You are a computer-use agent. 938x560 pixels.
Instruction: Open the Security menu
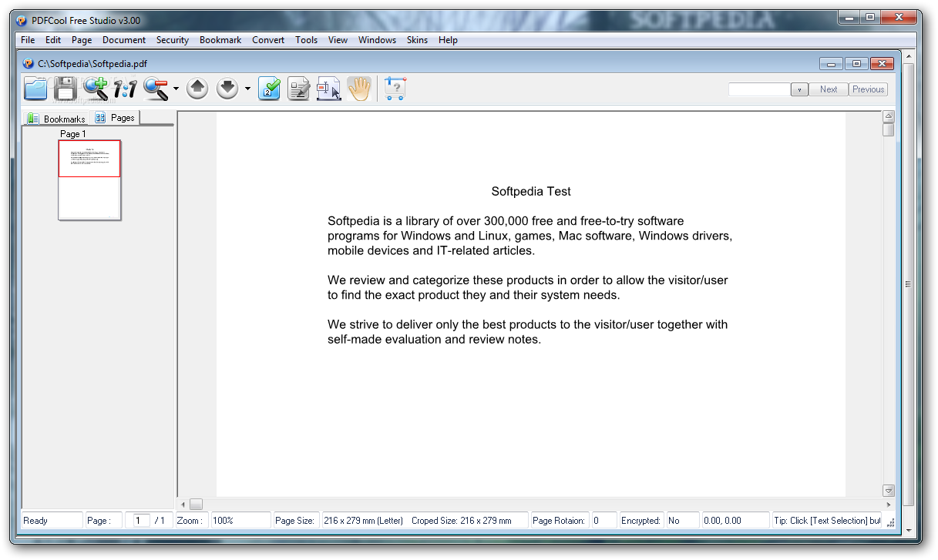(x=173, y=40)
